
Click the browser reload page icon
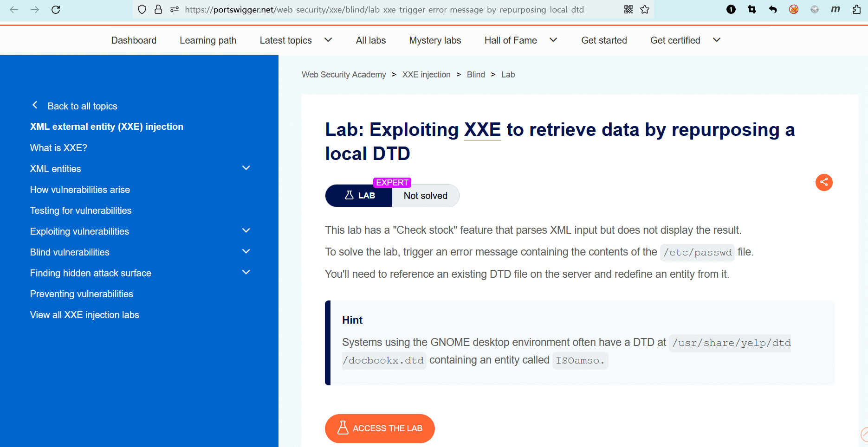[x=56, y=10]
